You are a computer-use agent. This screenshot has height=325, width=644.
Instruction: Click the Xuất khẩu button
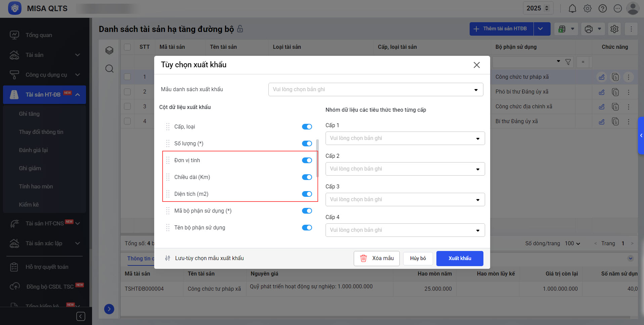(x=460, y=258)
